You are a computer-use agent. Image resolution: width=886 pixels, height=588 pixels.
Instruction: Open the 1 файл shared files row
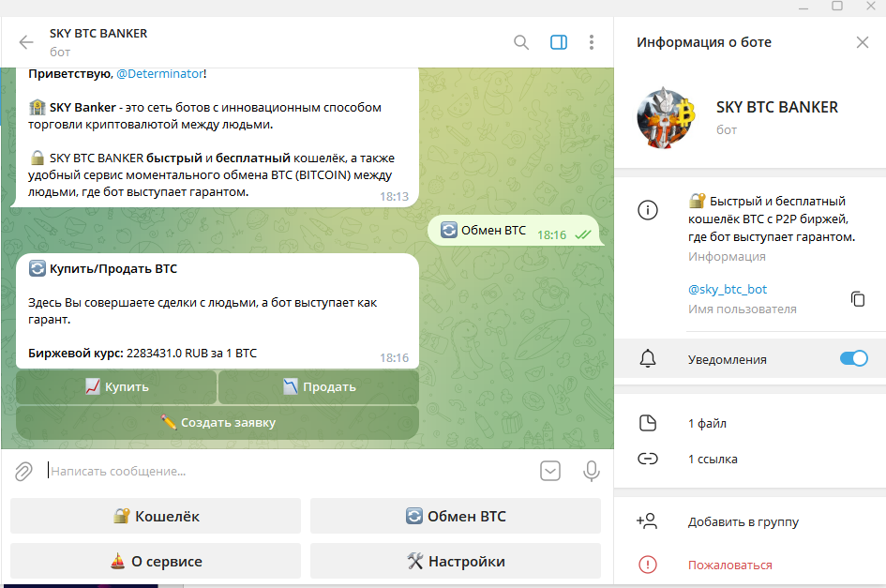(x=750, y=424)
